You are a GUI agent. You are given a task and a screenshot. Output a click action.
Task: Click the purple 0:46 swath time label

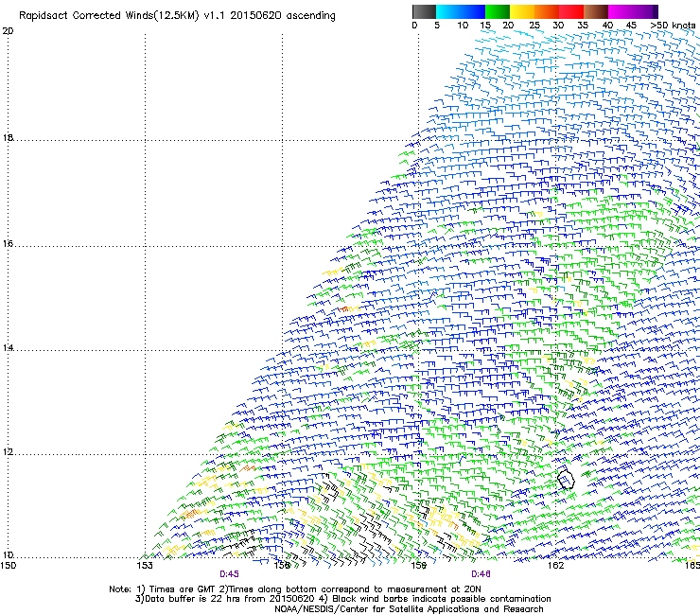(x=481, y=574)
